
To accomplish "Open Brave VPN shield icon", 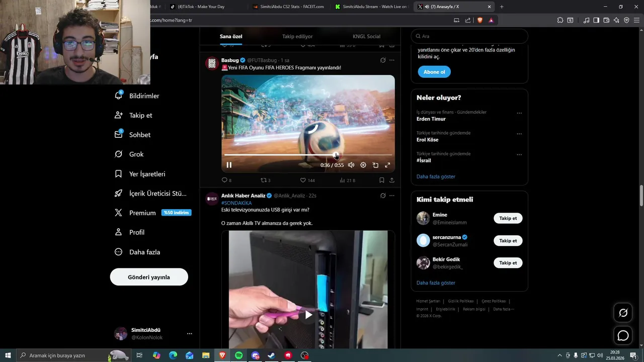I will point(626,20).
